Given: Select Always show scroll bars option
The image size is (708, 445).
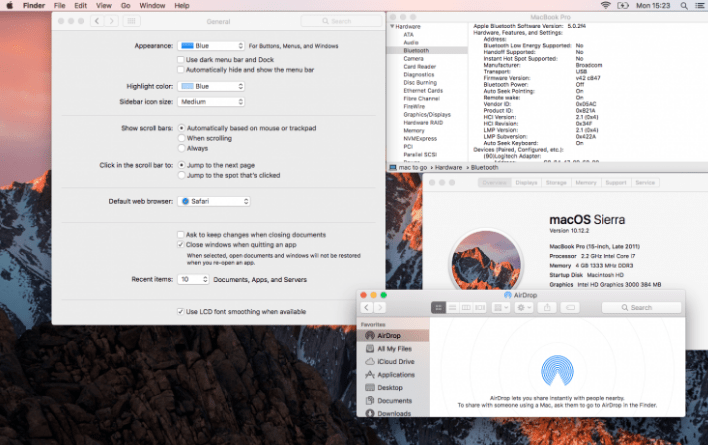Looking at the screenshot, I should click(182, 148).
